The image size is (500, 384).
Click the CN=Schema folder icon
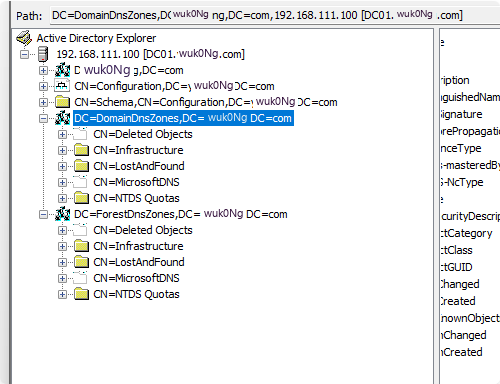(x=62, y=102)
